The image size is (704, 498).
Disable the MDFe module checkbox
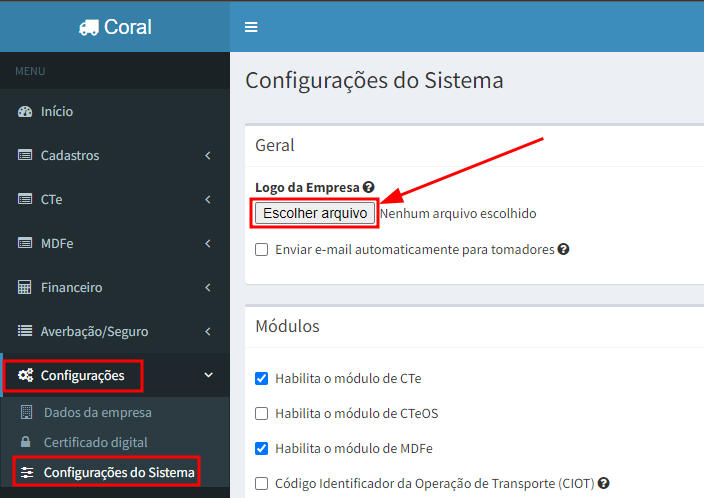(262, 448)
